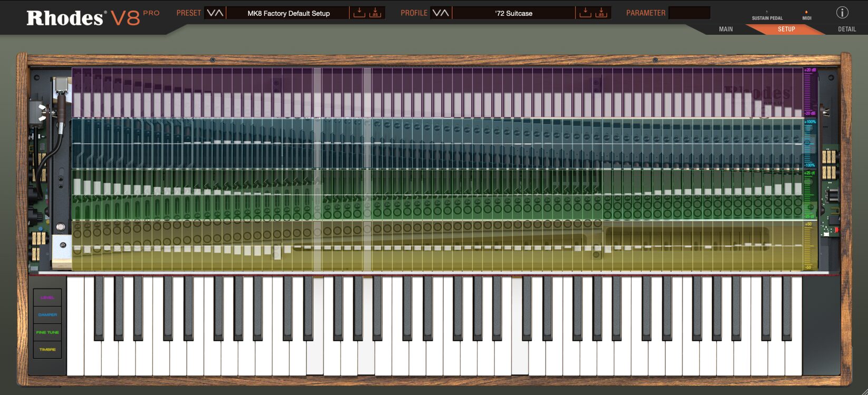Screen dimensions: 868x395
Task: Step to the next profile with the up arrow
Action: (445, 13)
